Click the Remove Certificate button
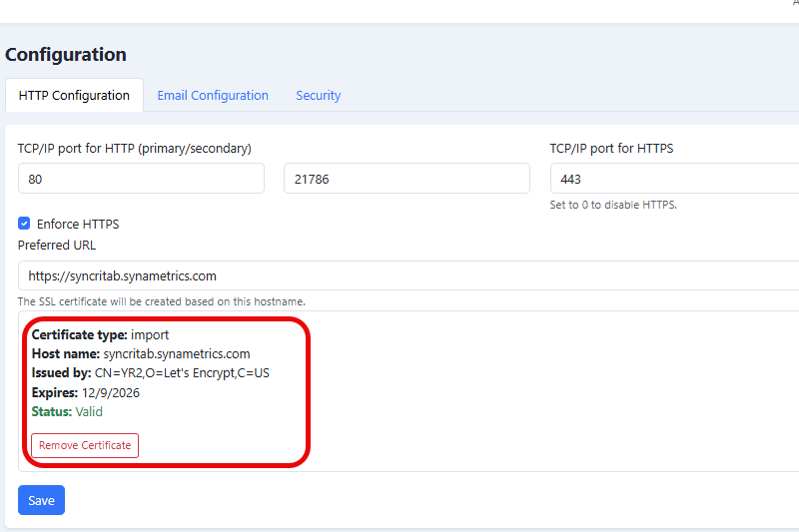The image size is (799, 532). point(85,445)
